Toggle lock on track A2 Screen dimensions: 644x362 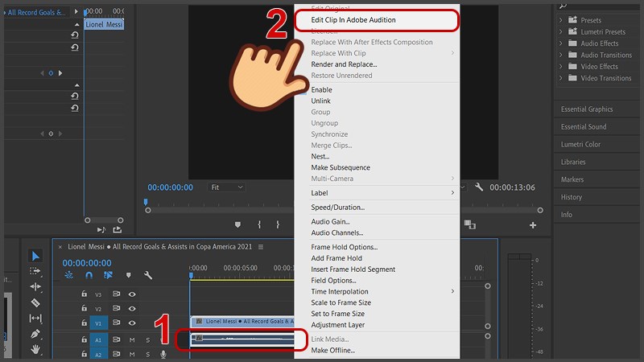[x=84, y=353]
